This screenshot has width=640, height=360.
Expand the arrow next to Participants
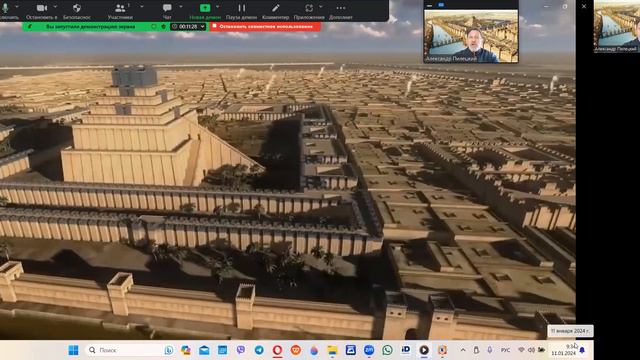click(142, 7)
